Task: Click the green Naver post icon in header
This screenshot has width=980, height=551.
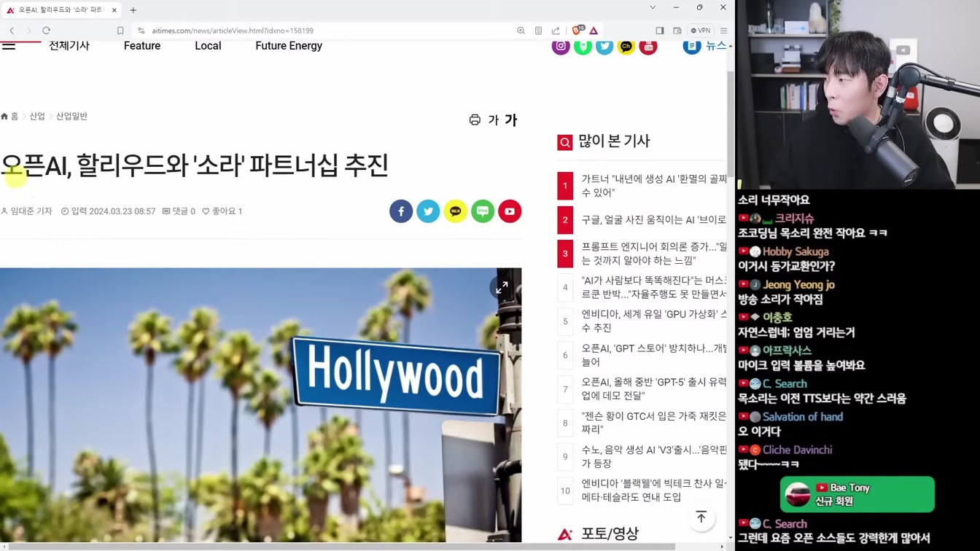Action: pyautogui.click(x=583, y=46)
